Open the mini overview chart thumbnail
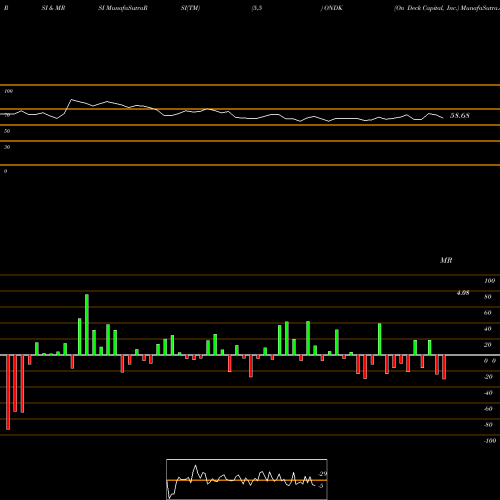Viewport: 500px width, 500px height. (247, 479)
